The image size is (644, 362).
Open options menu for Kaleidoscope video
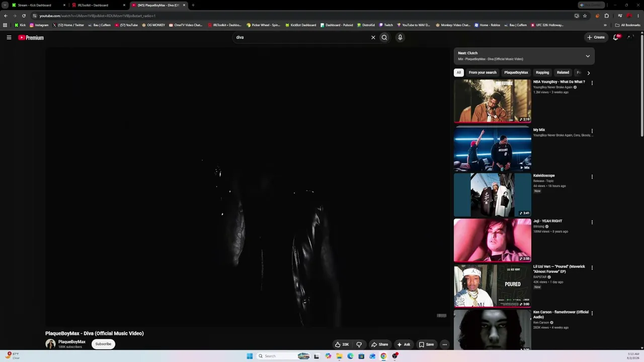coord(592,176)
